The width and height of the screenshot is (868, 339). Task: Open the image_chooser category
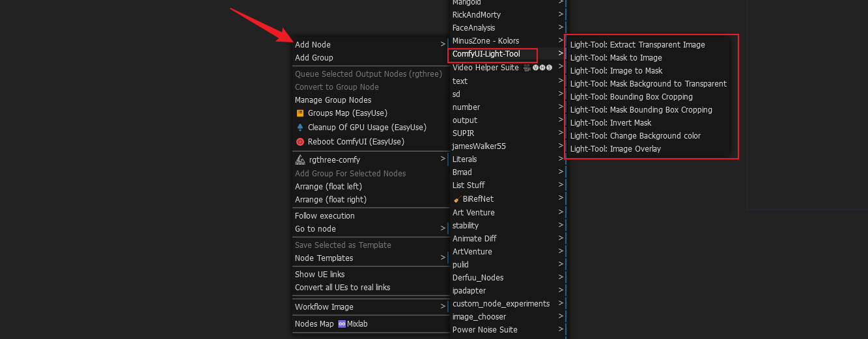(x=507, y=317)
